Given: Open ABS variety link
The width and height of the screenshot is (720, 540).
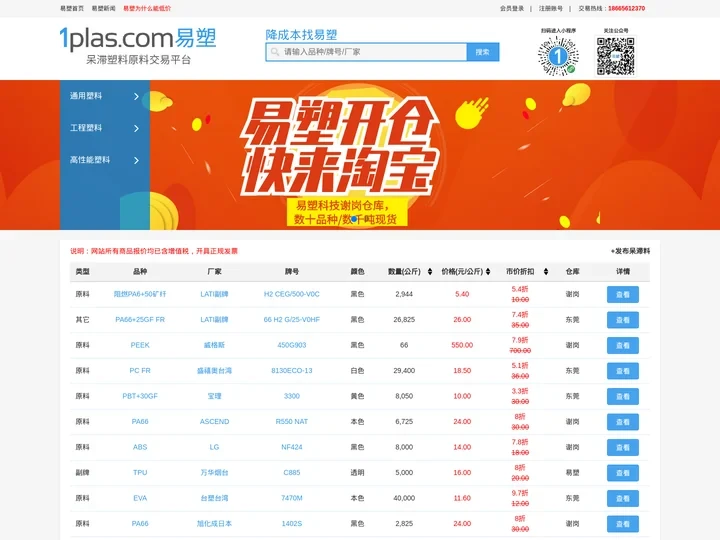Looking at the screenshot, I should coord(140,447).
